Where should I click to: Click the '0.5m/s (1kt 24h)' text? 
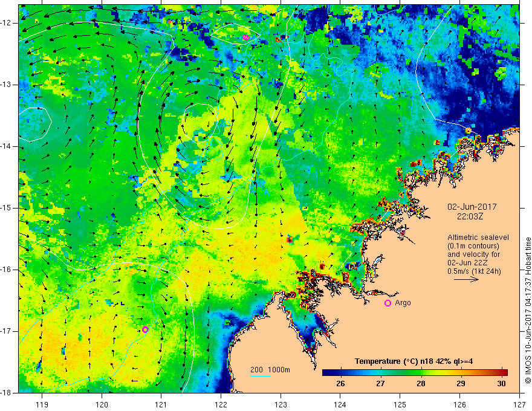pos(474,271)
